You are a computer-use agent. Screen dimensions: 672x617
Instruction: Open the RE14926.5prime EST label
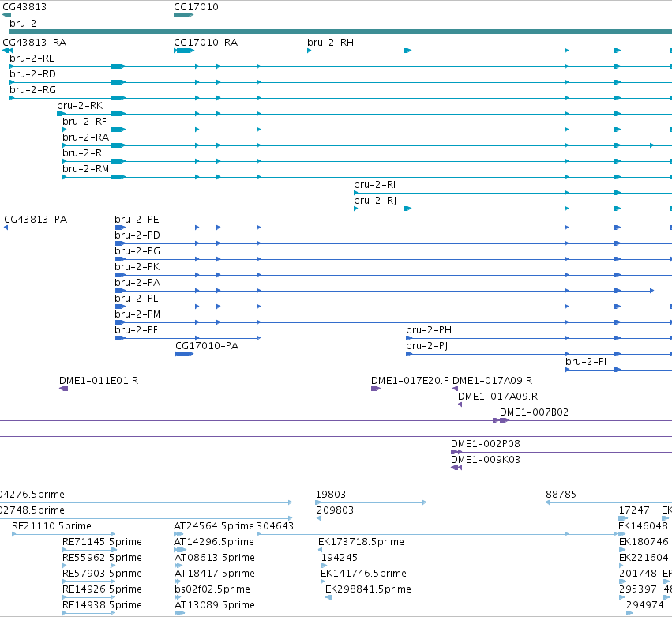pos(102,589)
